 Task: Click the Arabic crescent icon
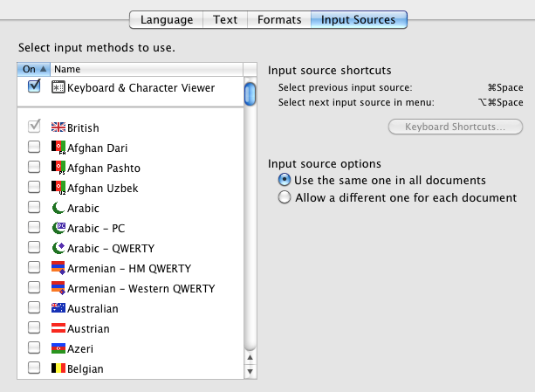click(x=58, y=208)
